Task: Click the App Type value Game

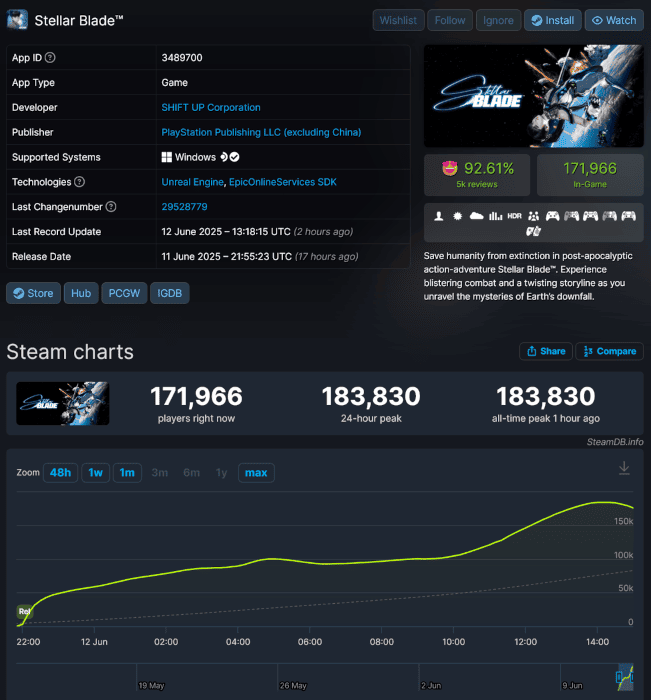Action: [175, 83]
